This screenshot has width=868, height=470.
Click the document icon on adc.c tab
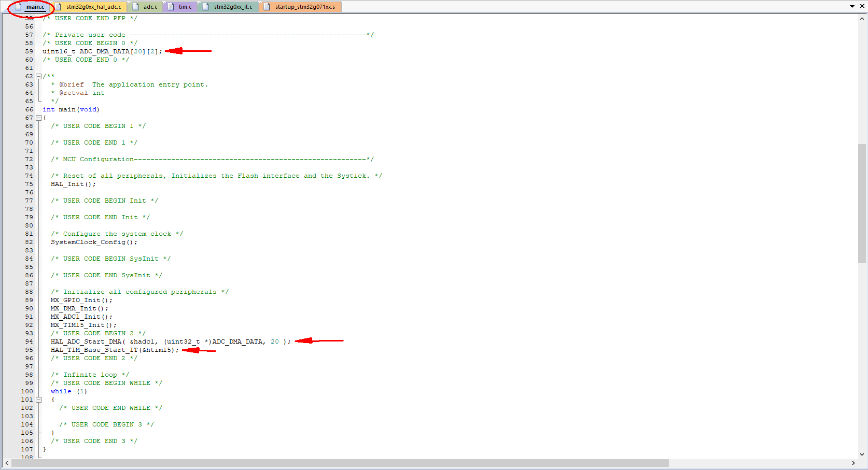point(136,7)
